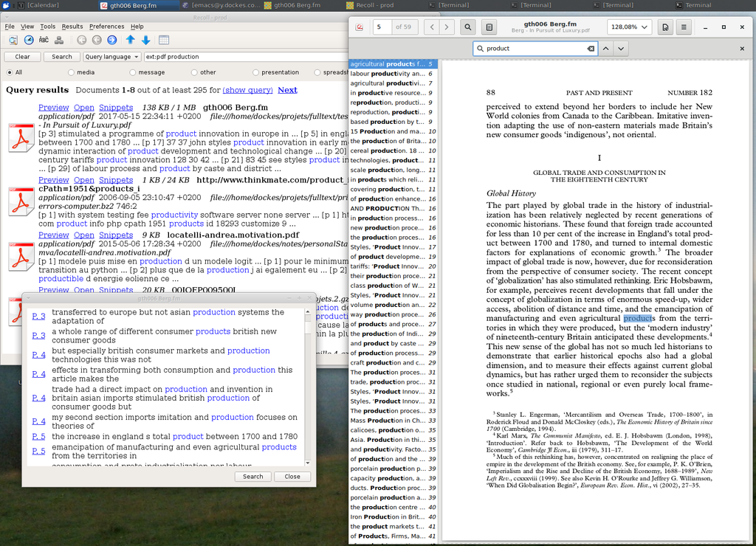Image resolution: width=756 pixels, height=546 pixels.
Task: Open the Help menu in Recoll
Action: click(137, 27)
